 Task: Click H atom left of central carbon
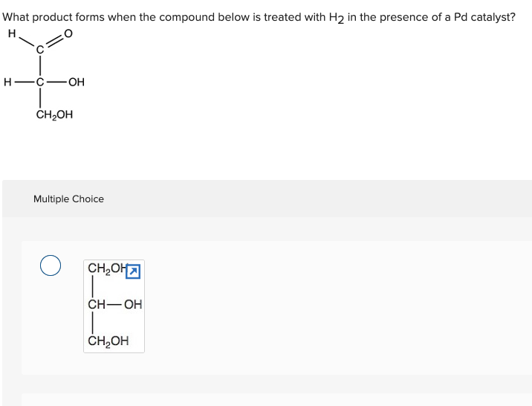7,82
